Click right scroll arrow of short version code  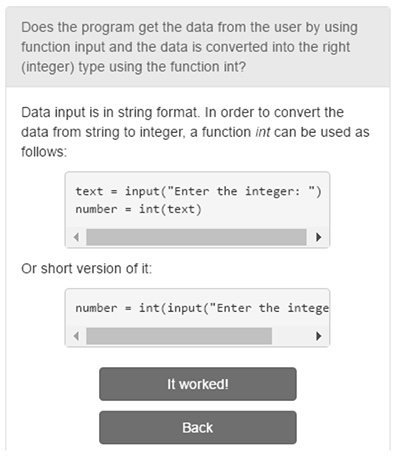(319, 336)
